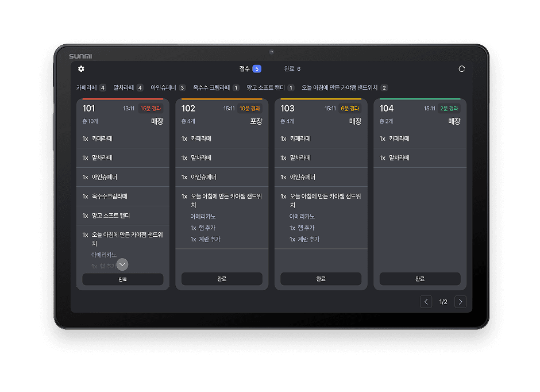Click 계란 추가 option in order 102
Image resolution: width=540 pixels, height=392 pixels.
205,239
